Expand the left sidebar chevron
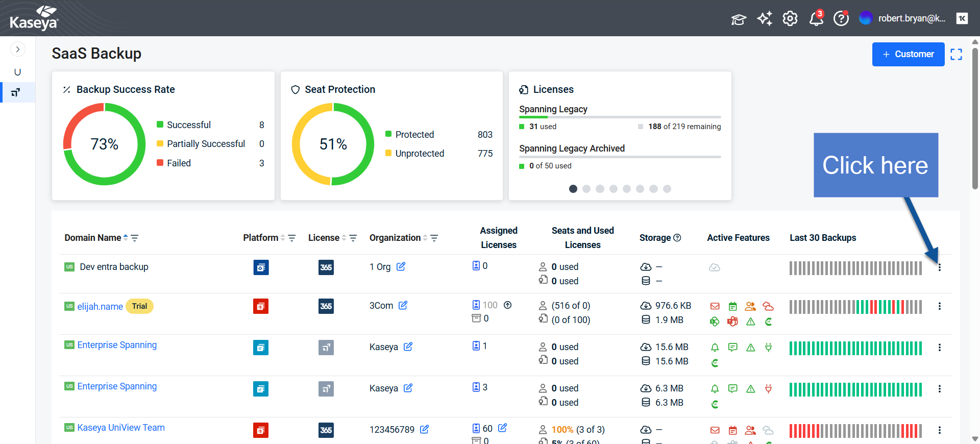The height and width of the screenshot is (444, 980). [x=18, y=50]
